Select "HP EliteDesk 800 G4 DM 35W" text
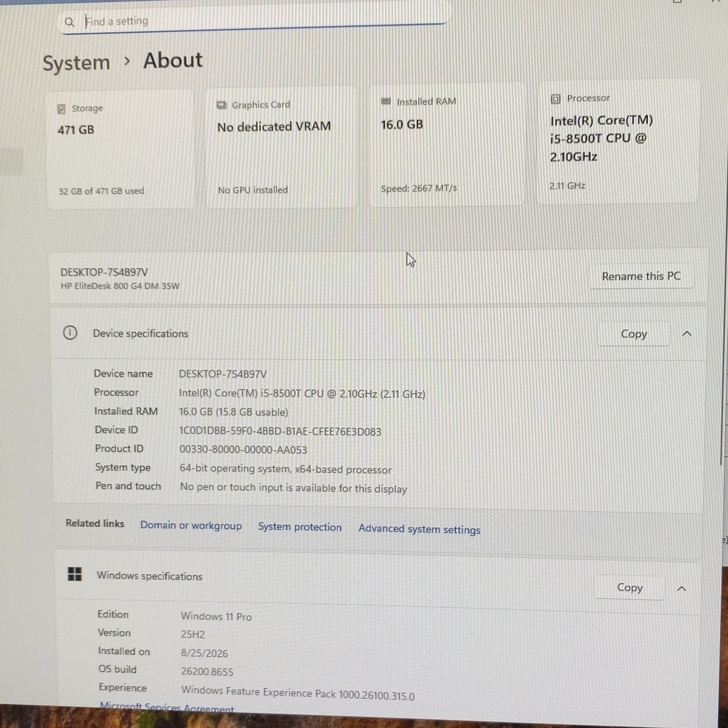Viewport: 728px width, 728px height. pyautogui.click(x=120, y=286)
